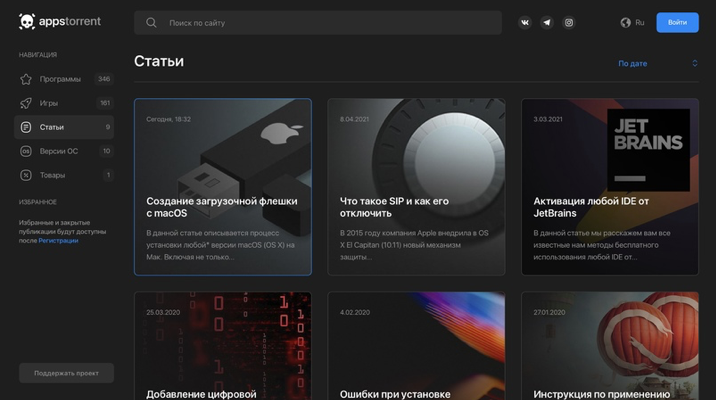Screen dimensions: 716x400
Task: Click the 8.04.2021 date label
Action: pyautogui.click(x=354, y=119)
